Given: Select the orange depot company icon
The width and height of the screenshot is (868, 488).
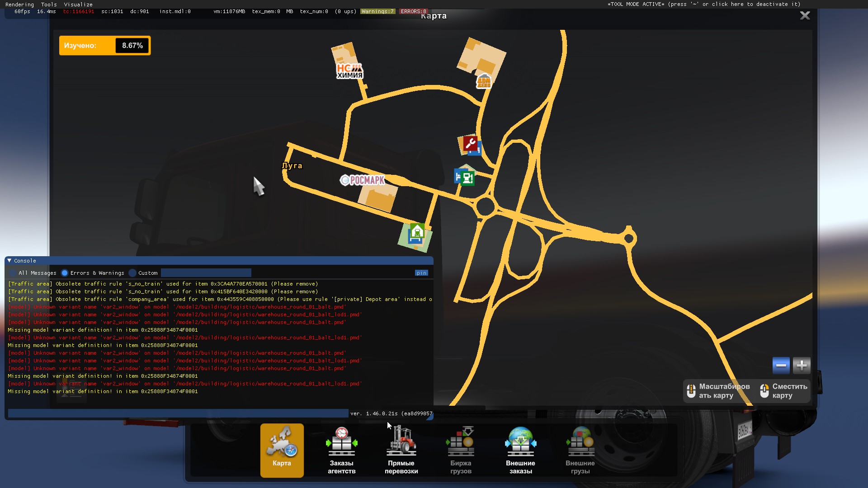Looking at the screenshot, I should tap(484, 81).
